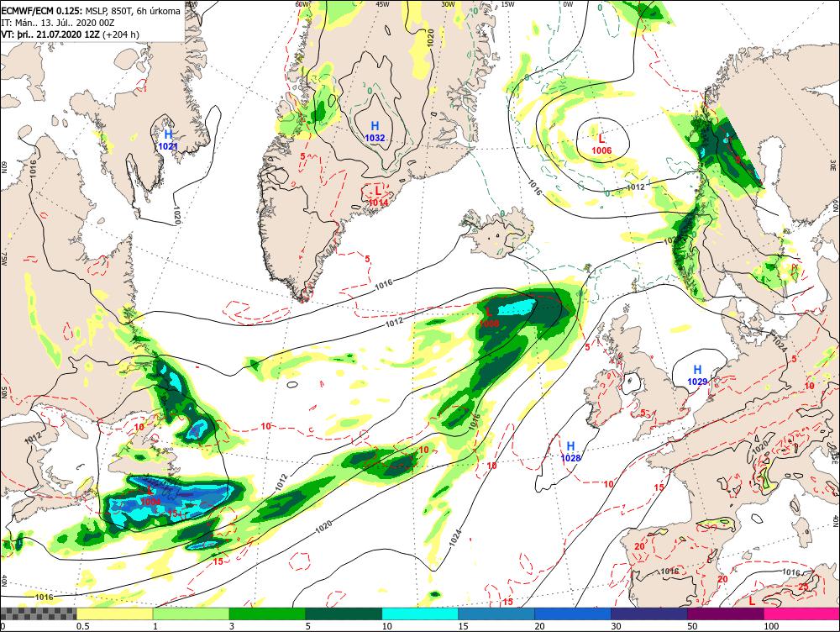
Task: Click the '0W' longitude label
Action: click(x=568, y=3)
